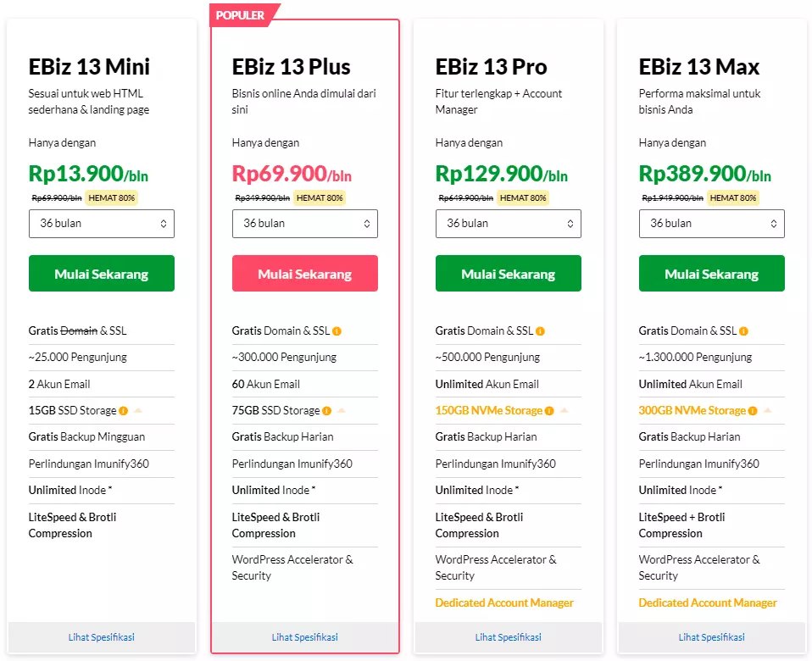Screen dimensions: 812x661
Task: Open EBiz 13 Mini's 36 bulan dropdown
Action: [101, 224]
